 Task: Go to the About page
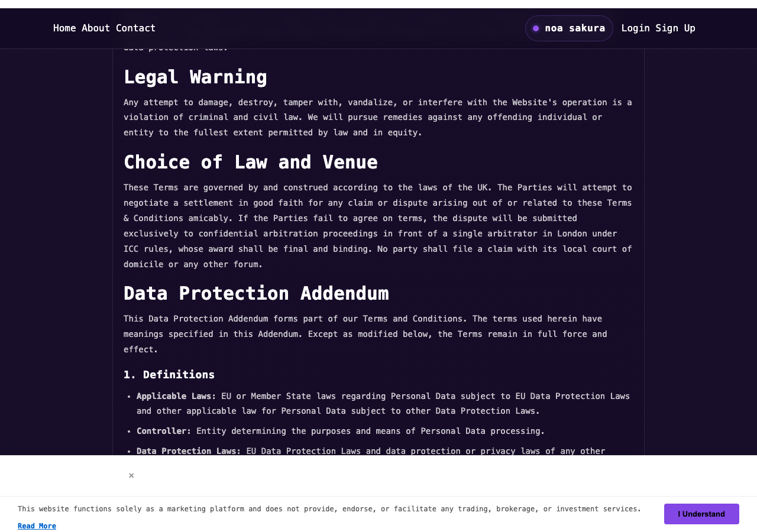(x=96, y=28)
